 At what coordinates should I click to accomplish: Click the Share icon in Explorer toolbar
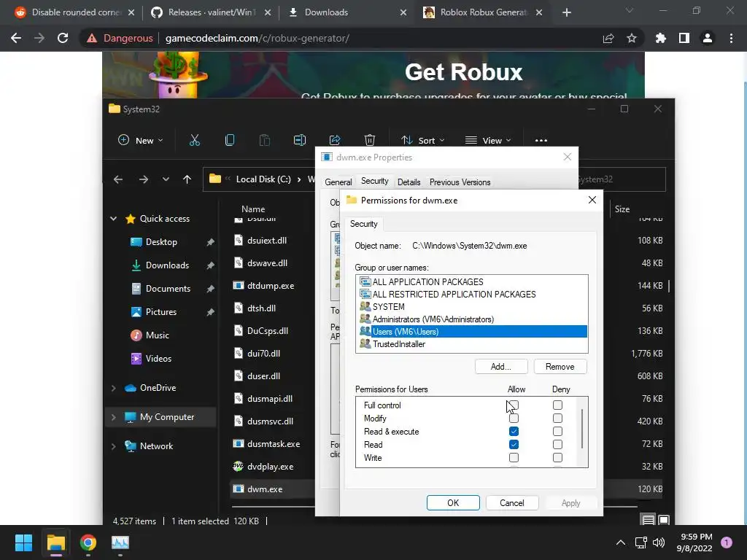[335, 140]
